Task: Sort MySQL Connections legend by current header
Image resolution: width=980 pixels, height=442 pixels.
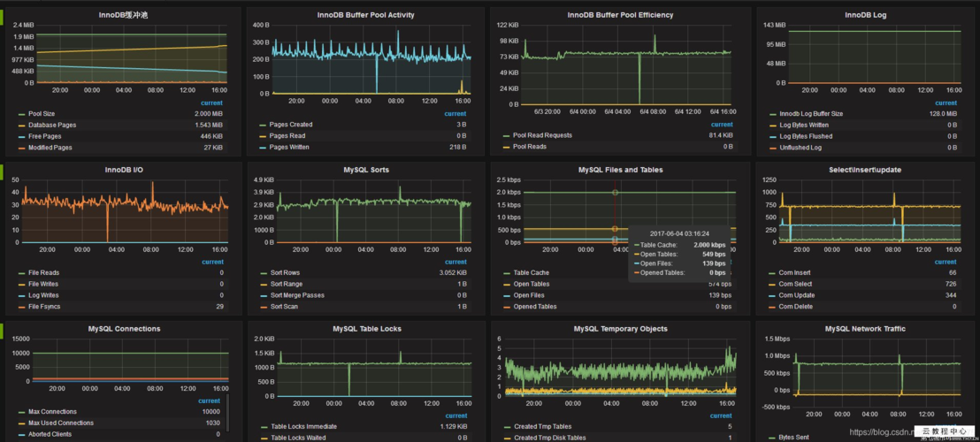Action: click(x=209, y=400)
